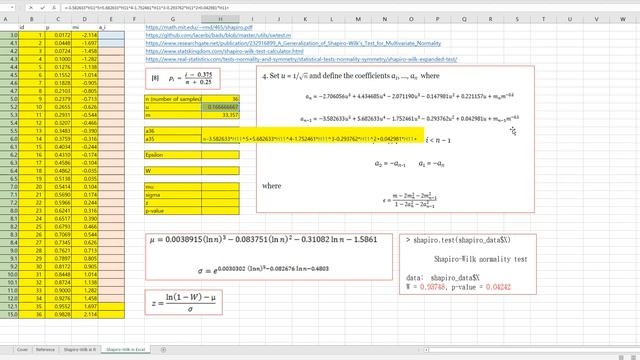
Task: Expand the Name Box dropdown arrow
Action: coord(11,8)
